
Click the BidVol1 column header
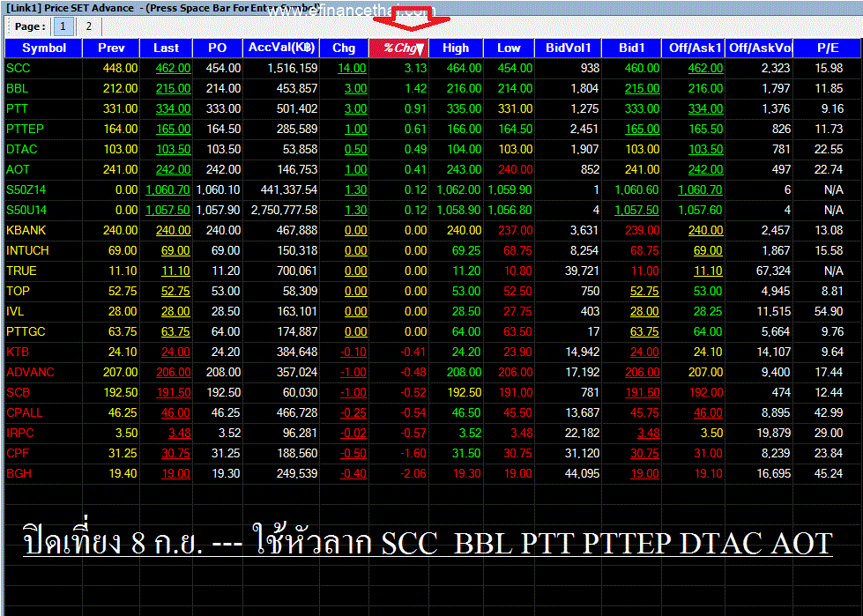(568, 48)
